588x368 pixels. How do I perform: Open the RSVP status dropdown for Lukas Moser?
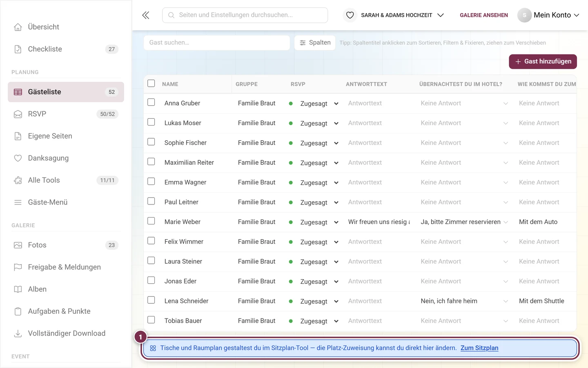click(x=319, y=123)
